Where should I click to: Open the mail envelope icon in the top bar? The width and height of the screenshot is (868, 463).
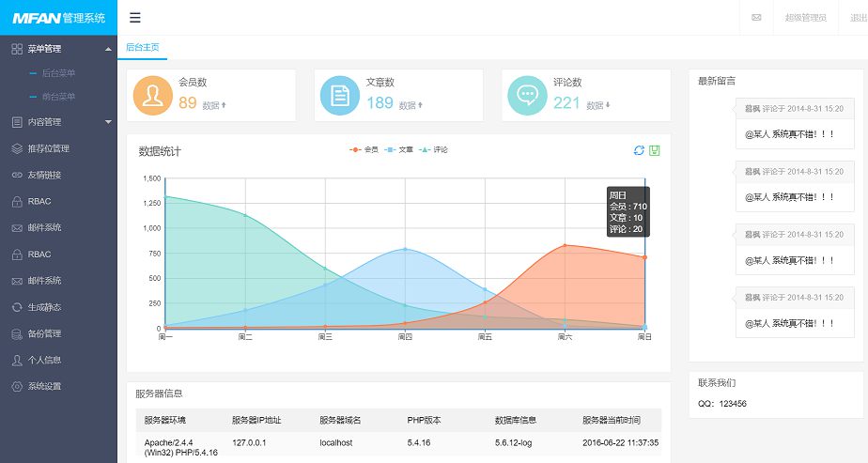[x=756, y=18]
